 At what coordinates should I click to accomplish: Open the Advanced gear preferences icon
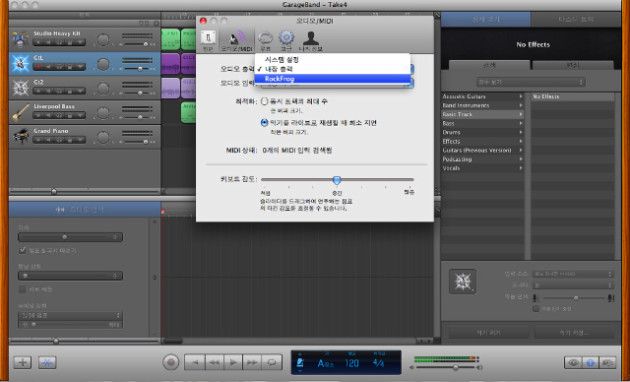coord(286,40)
